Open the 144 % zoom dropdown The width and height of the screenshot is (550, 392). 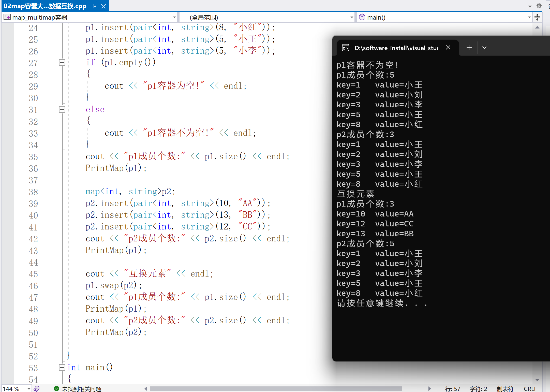click(x=29, y=389)
